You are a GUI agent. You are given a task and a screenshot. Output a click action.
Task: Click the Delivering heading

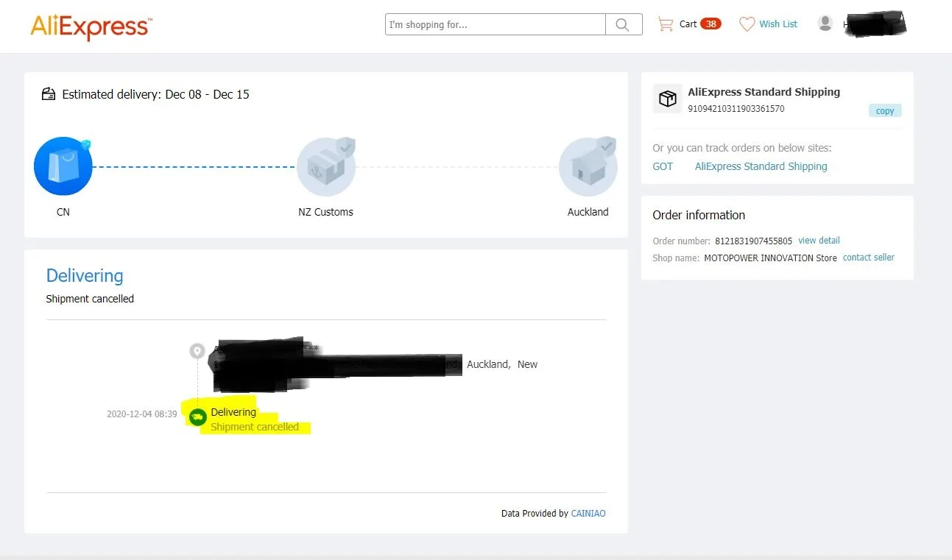click(x=85, y=276)
